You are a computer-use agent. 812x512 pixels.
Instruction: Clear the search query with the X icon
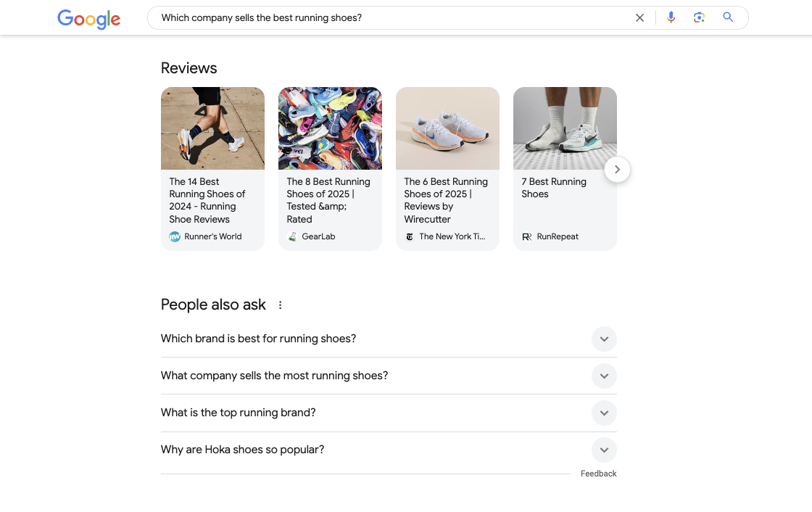(x=639, y=17)
